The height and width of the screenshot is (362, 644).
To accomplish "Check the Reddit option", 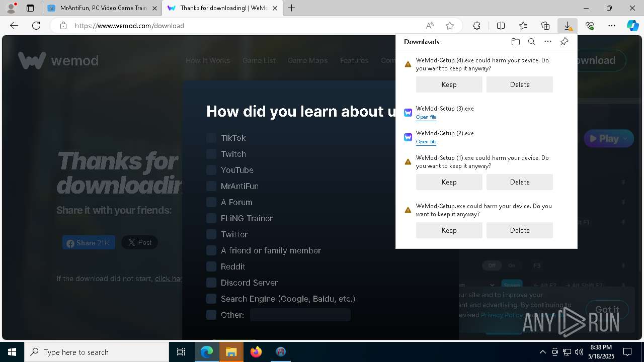I will click(211, 266).
